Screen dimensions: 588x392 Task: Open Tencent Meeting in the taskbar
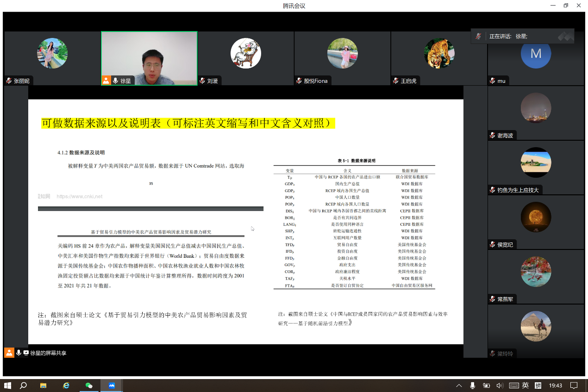(112, 386)
